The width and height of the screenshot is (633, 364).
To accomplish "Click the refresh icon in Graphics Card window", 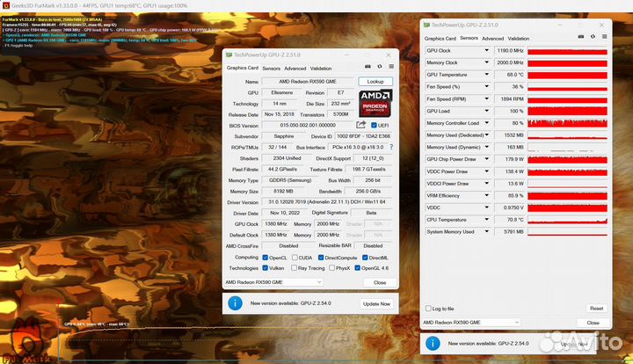I will 380,67.
